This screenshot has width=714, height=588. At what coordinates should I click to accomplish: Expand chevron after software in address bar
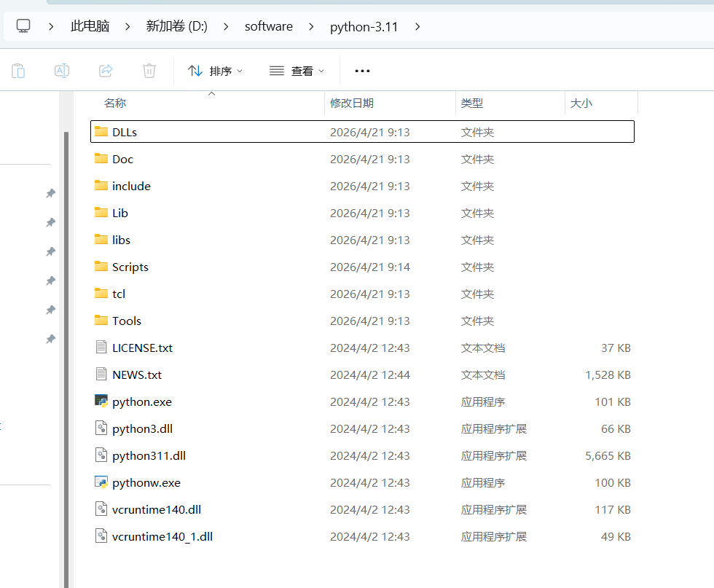312,27
